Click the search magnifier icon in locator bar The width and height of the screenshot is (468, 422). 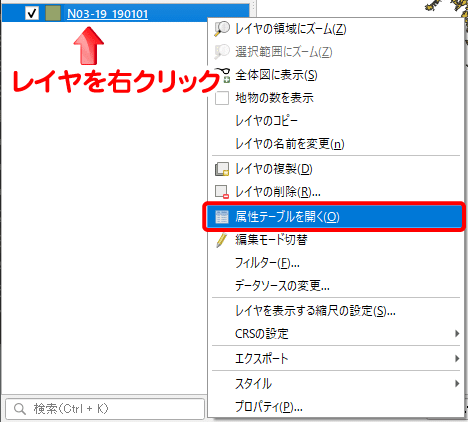tap(20, 409)
